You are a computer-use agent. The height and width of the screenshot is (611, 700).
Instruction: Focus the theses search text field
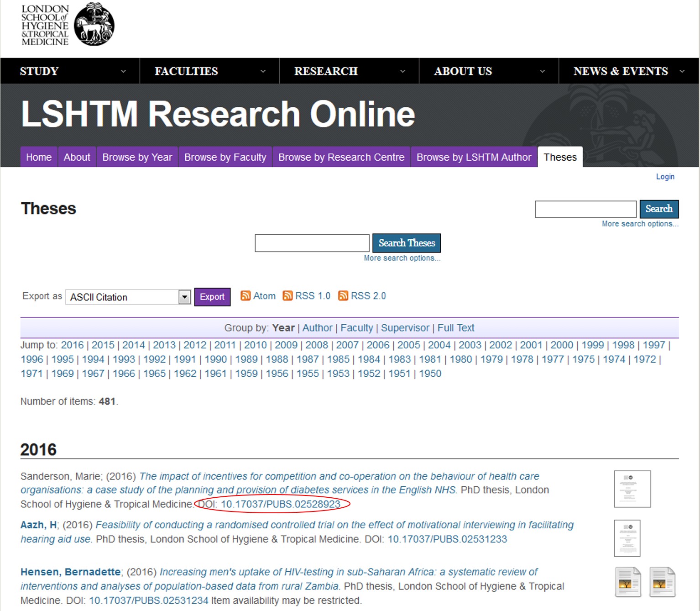click(312, 243)
